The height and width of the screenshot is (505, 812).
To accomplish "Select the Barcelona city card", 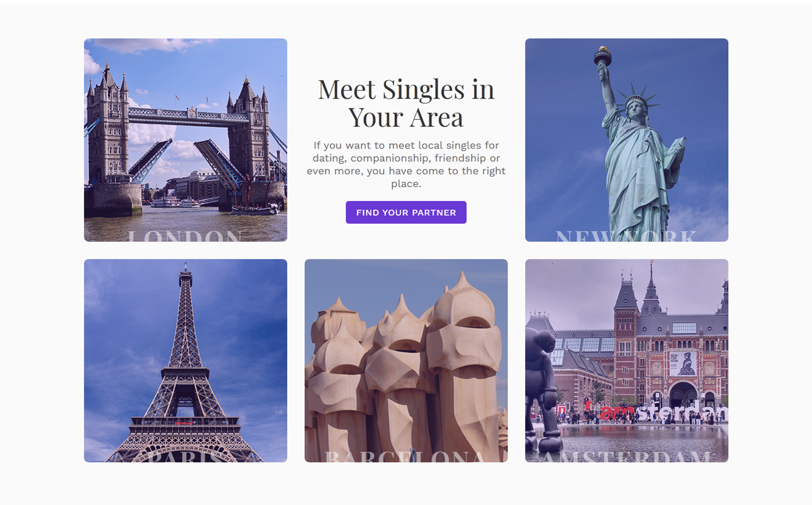I will pyautogui.click(x=406, y=361).
